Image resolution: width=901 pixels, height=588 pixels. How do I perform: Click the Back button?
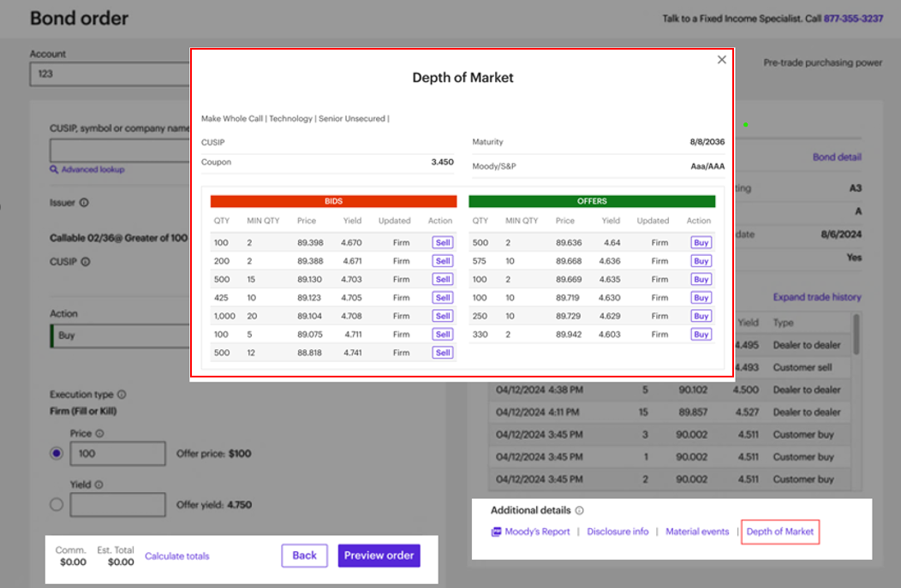(305, 555)
